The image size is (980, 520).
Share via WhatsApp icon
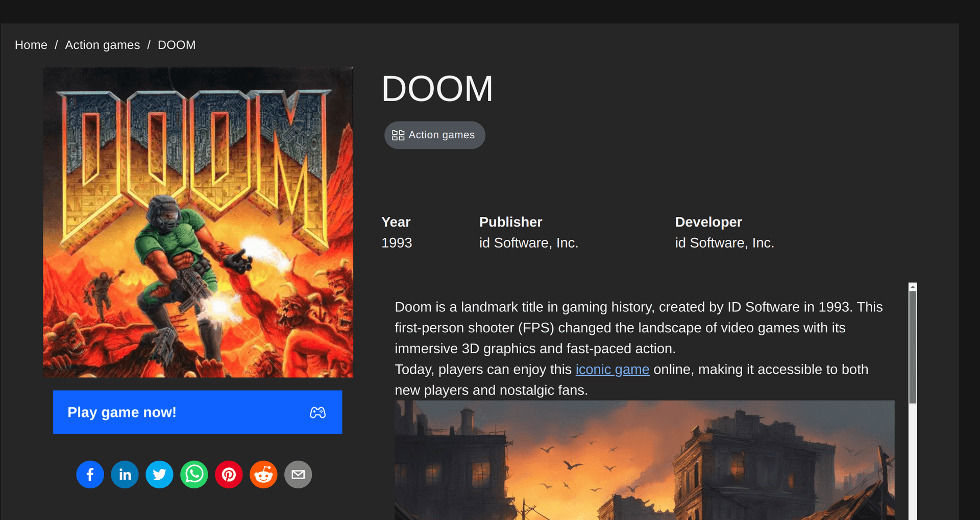click(194, 475)
